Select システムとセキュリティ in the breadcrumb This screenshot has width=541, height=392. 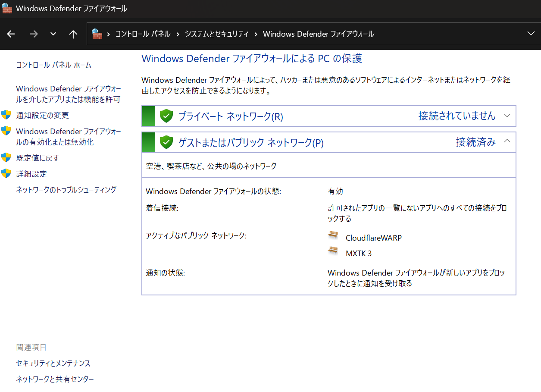[x=217, y=34]
